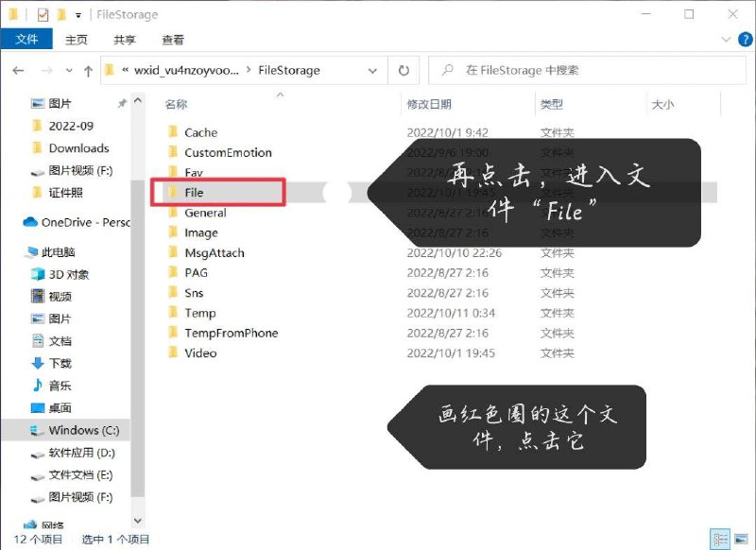Open the 文件 menu
Viewport: 756px width, 550px height.
click(27, 40)
